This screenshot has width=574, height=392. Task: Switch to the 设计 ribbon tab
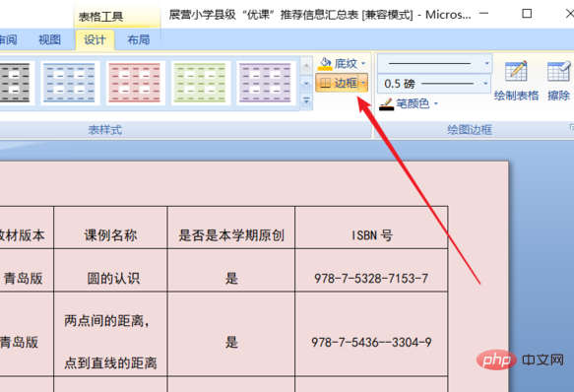95,39
